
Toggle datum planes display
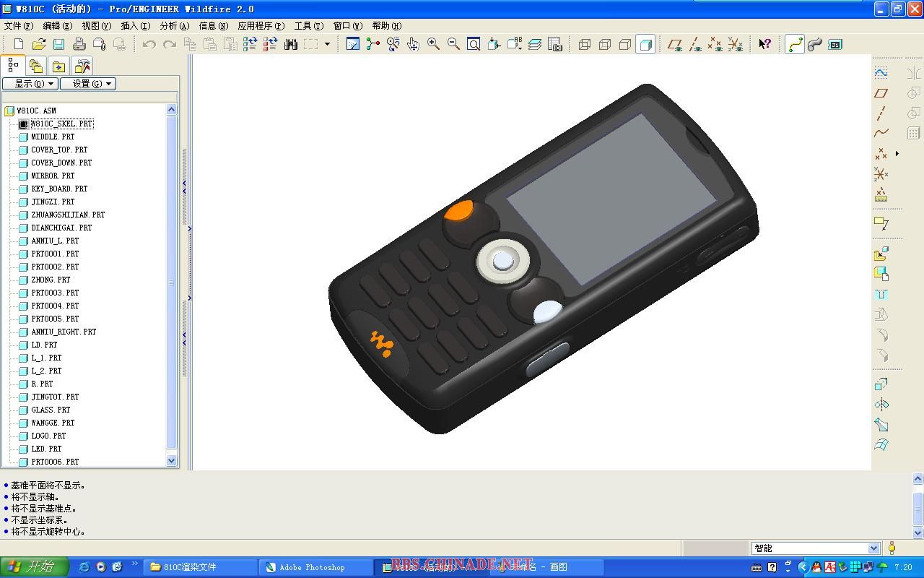pyautogui.click(x=675, y=44)
